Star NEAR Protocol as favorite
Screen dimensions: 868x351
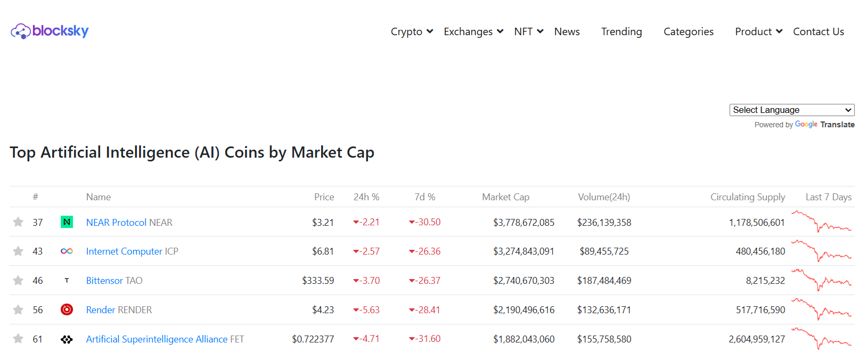[18, 222]
